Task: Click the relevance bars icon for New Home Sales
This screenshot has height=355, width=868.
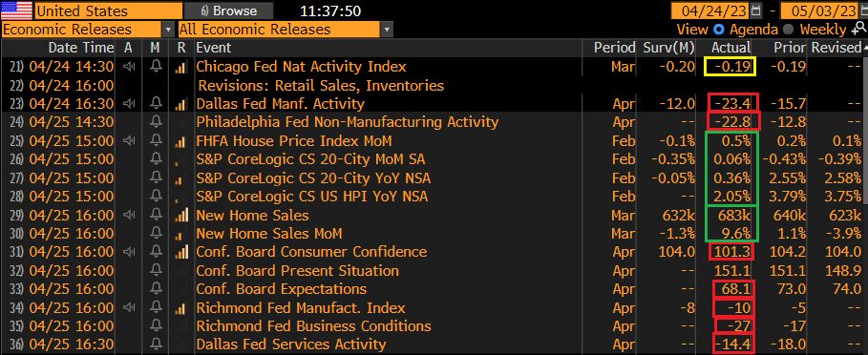Action: point(180,216)
